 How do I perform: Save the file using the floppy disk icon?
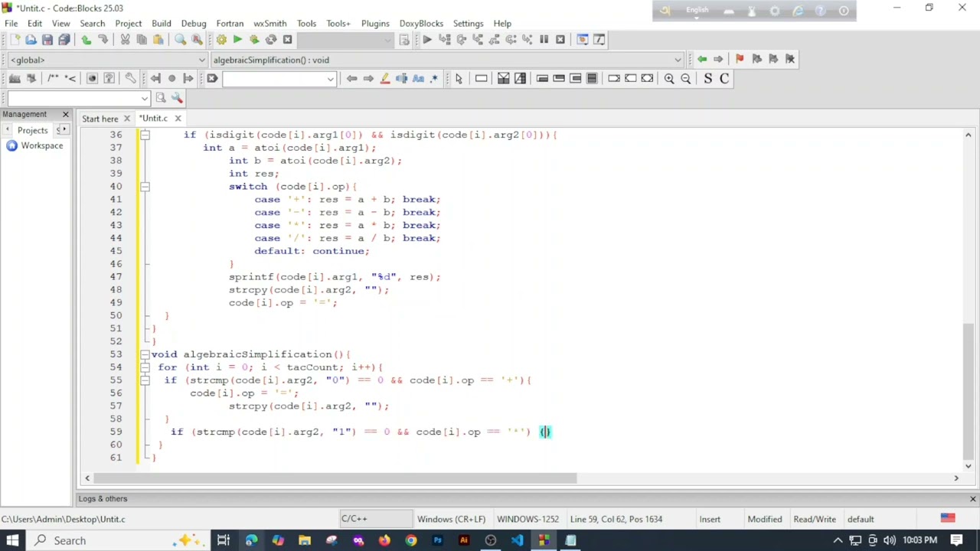coord(47,40)
